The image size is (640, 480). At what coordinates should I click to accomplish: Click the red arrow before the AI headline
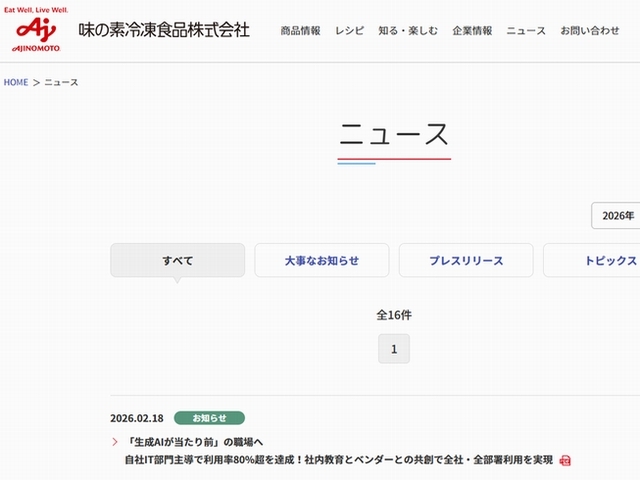click(115, 441)
